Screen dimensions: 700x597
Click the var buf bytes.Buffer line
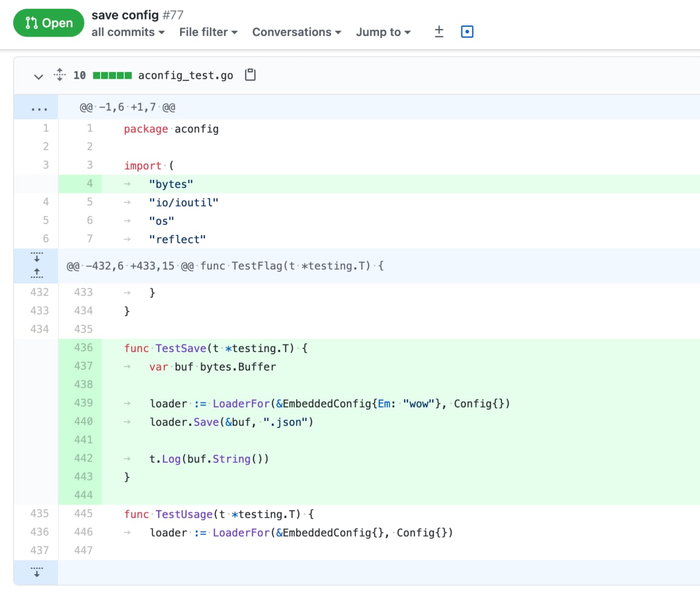tap(213, 367)
